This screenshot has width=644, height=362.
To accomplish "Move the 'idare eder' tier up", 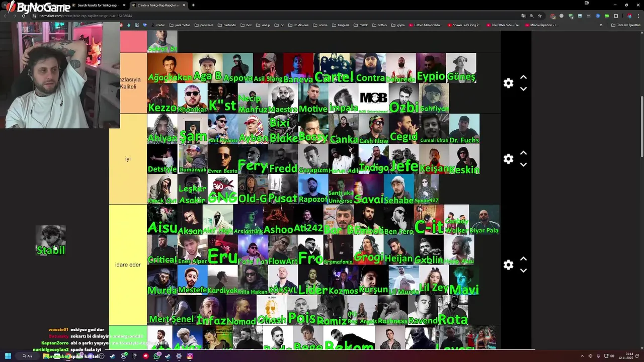I will [523, 259].
